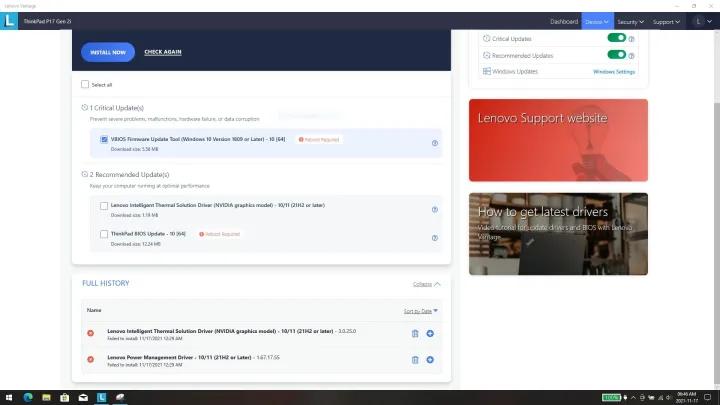Image resolution: width=720 pixels, height=405 pixels.
Task: Click help icon beside Critical Updates toggle
Action: 631,39
